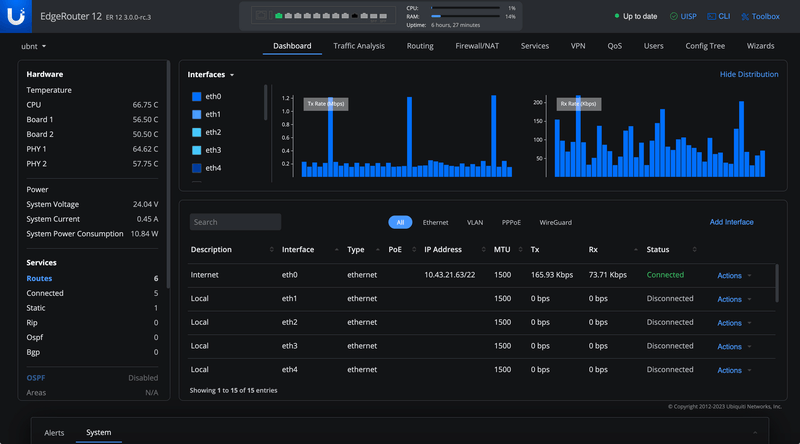
Task: Click the black port icon in the port map
Action: 355,16
